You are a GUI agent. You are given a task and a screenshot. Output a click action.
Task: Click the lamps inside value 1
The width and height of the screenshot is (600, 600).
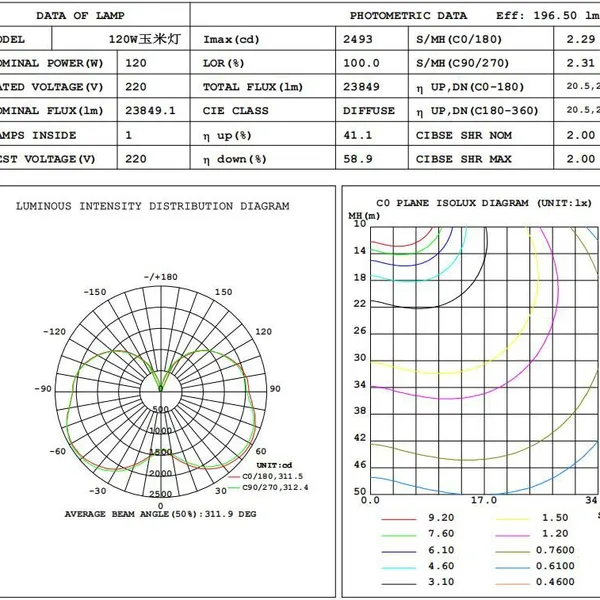click(x=129, y=135)
